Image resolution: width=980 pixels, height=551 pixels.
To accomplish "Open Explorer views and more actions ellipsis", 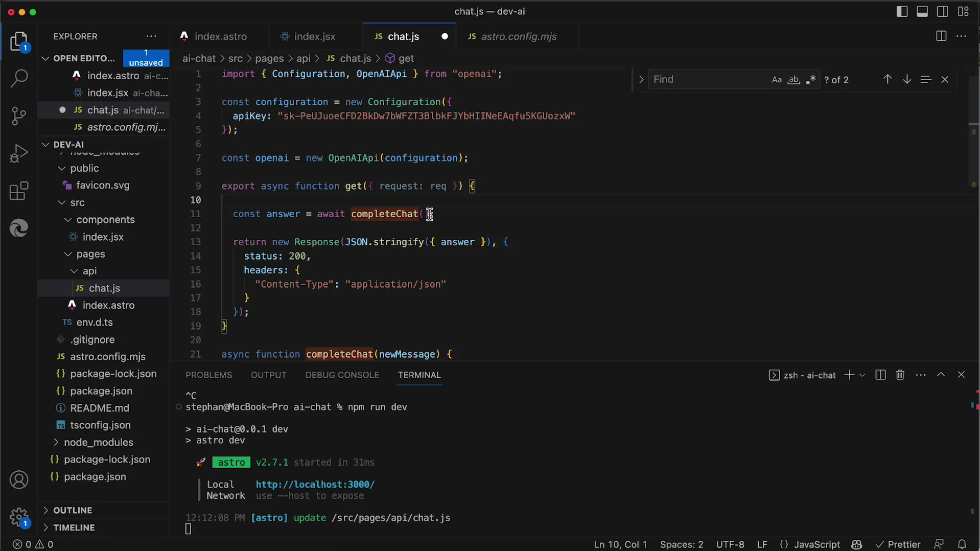I will pos(151,36).
